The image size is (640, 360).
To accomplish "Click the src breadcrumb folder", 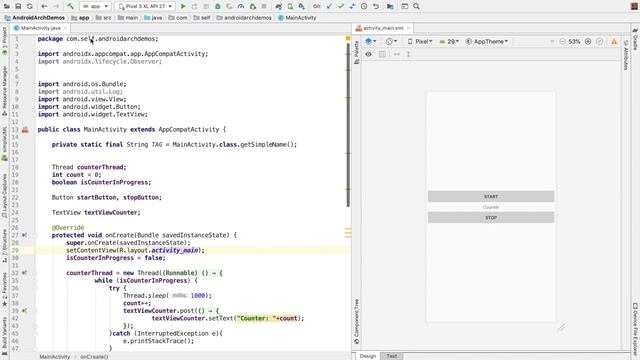I will pyautogui.click(x=103, y=18).
